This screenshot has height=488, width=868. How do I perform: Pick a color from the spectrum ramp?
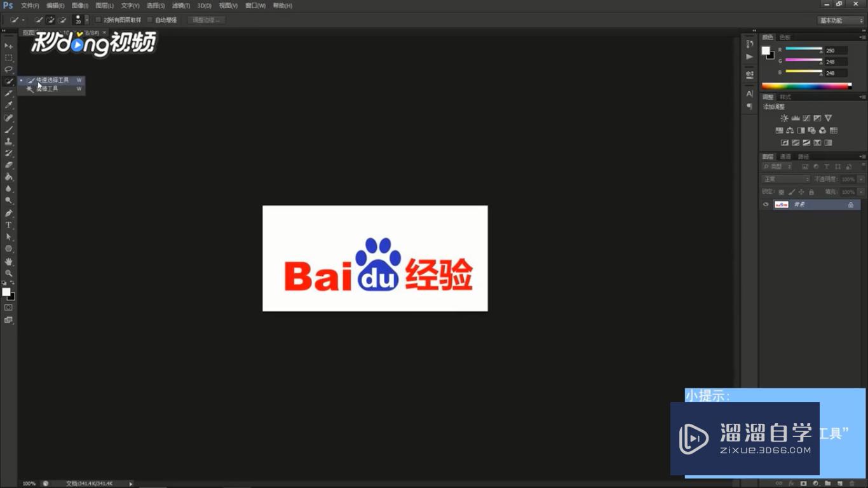pos(806,86)
